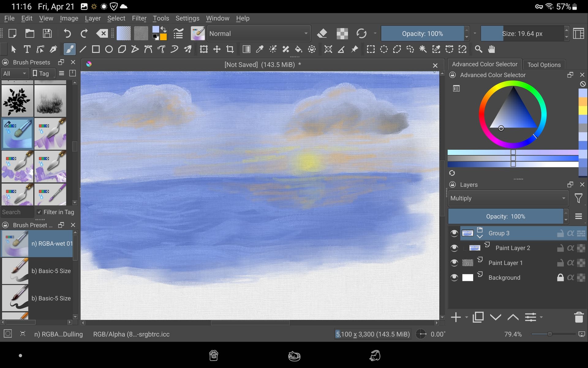The image size is (588, 368).
Task: Click the brush preset Search field
Action: (17, 212)
